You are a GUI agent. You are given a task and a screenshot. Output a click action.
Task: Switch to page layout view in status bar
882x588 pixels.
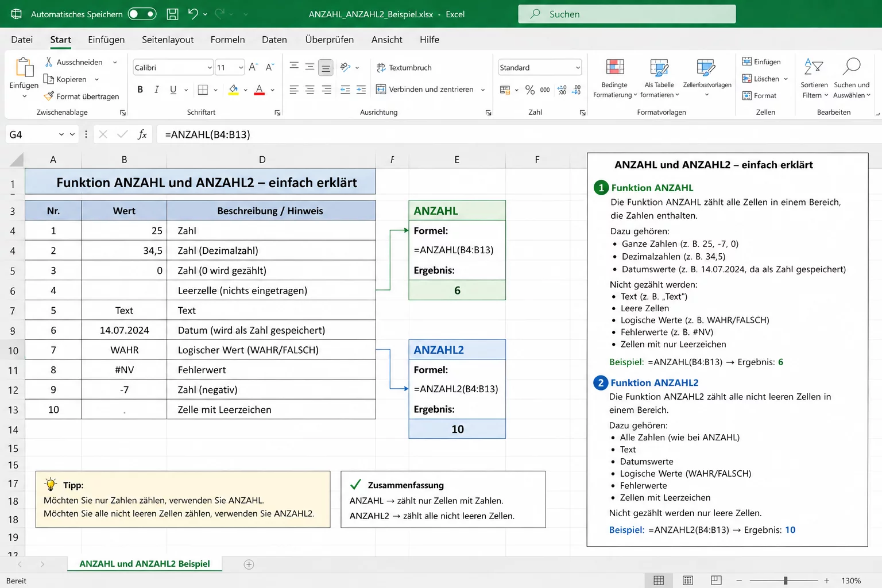687,581
